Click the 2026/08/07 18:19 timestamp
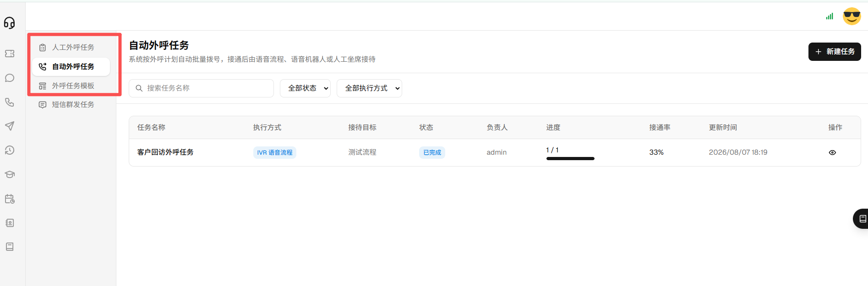 (x=738, y=152)
